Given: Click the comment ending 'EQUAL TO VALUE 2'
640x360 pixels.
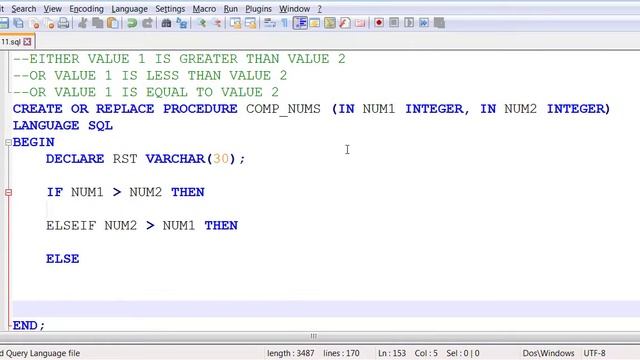Looking at the screenshot, I should [212, 92].
